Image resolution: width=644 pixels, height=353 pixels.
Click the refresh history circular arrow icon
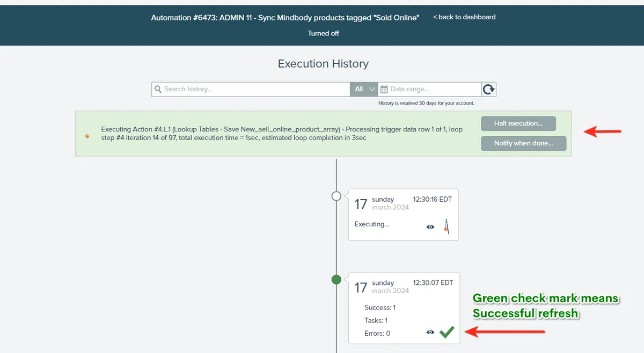(489, 89)
